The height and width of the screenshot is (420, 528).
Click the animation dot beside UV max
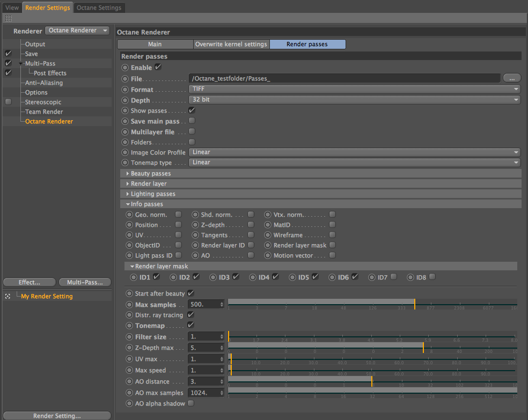point(129,359)
